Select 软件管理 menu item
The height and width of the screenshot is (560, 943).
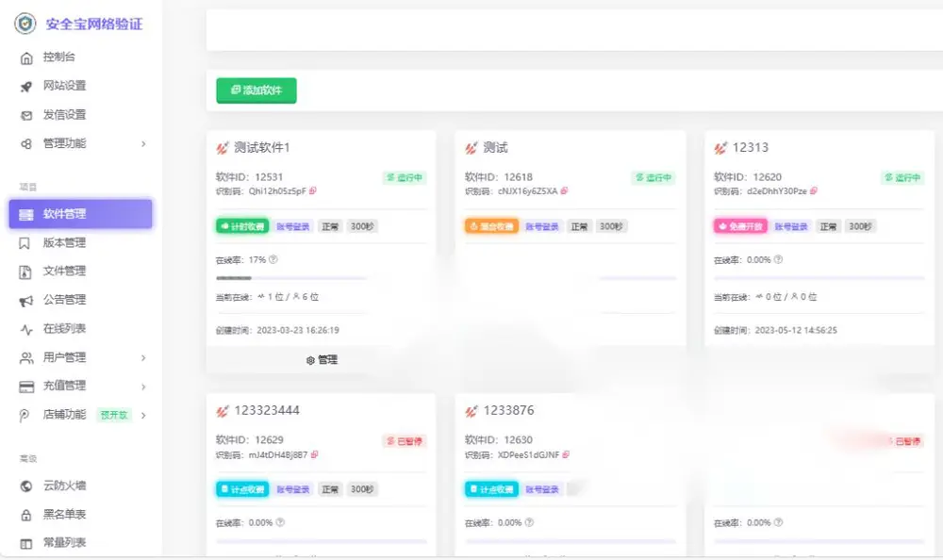80,214
